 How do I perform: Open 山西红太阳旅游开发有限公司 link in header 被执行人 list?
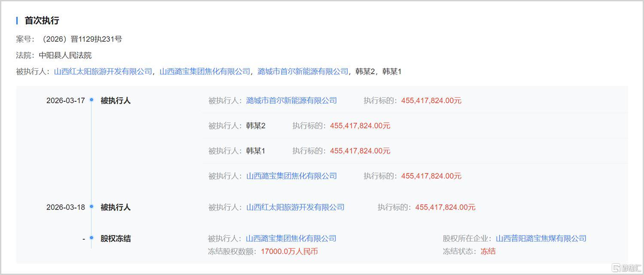click(x=103, y=72)
